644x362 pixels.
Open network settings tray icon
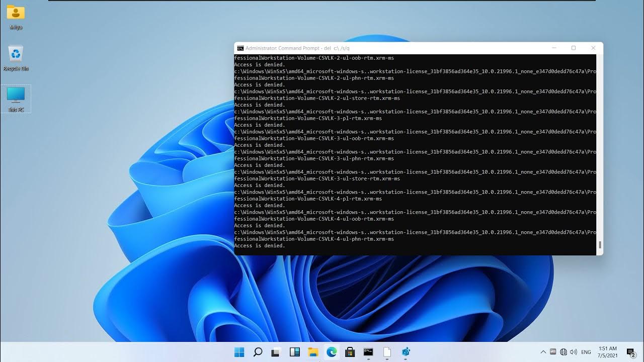click(x=563, y=352)
